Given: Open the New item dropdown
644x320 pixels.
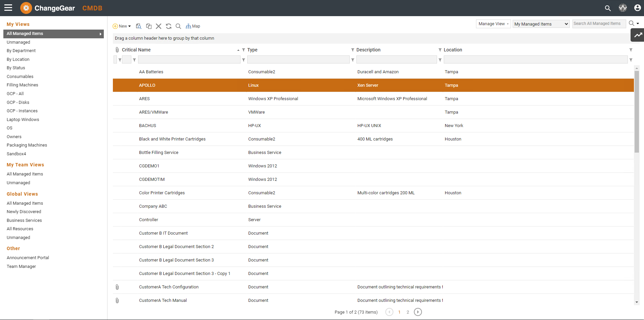Looking at the screenshot, I should click(x=122, y=26).
